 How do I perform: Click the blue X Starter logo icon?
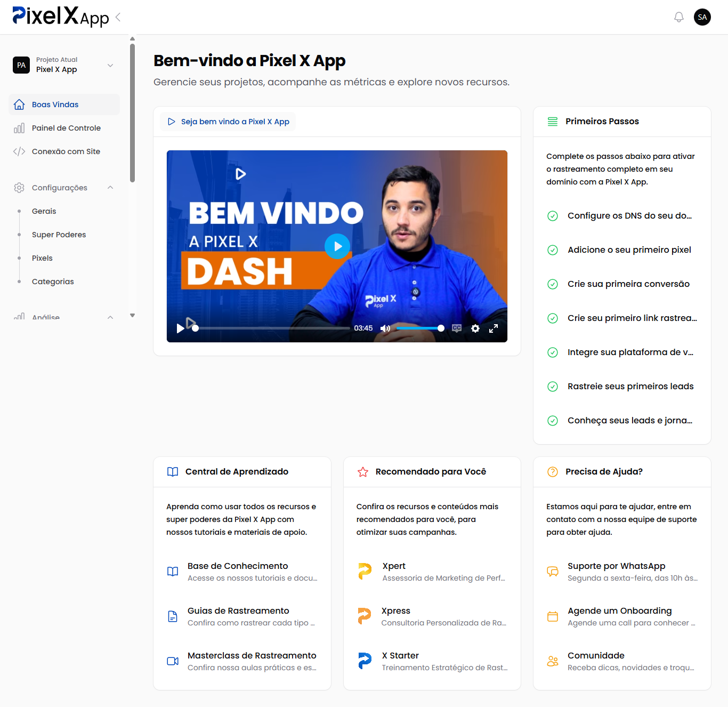pyautogui.click(x=365, y=661)
